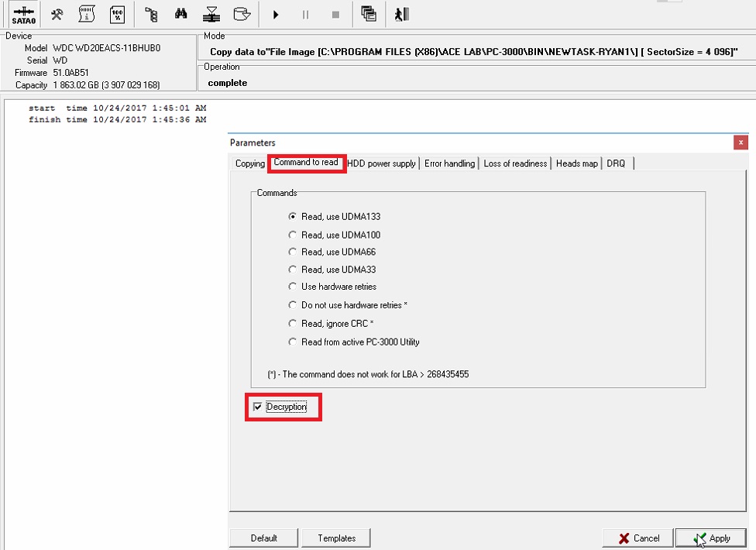Select Read, use UDMA133 option

click(x=334, y=217)
